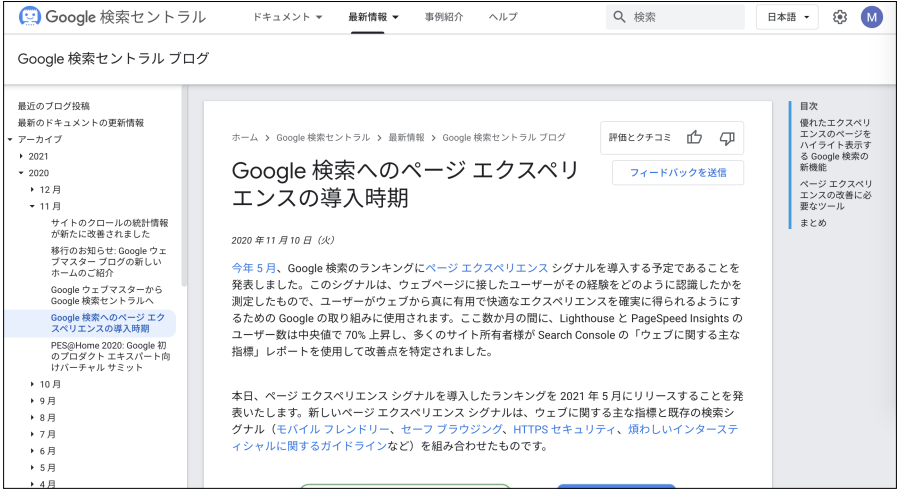The height and width of the screenshot is (492, 901).
Task: Open the モバイル フレンドリー link
Action: (333, 429)
